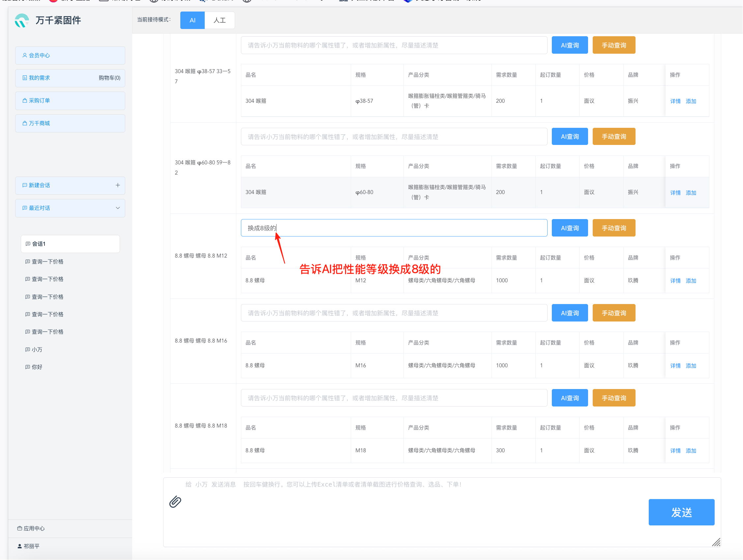Click the plus icon beside 新建会话

118,185
